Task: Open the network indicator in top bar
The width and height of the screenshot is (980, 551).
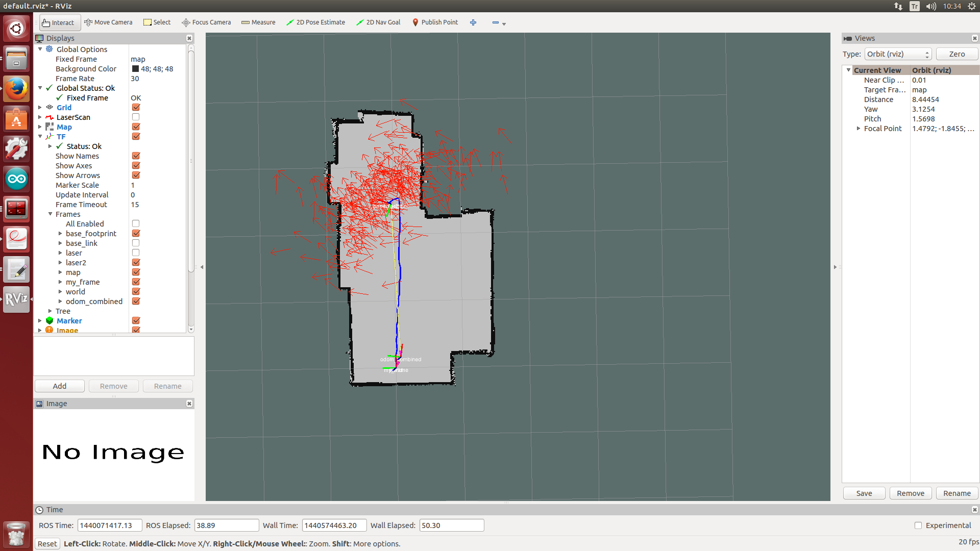Action: click(x=898, y=6)
